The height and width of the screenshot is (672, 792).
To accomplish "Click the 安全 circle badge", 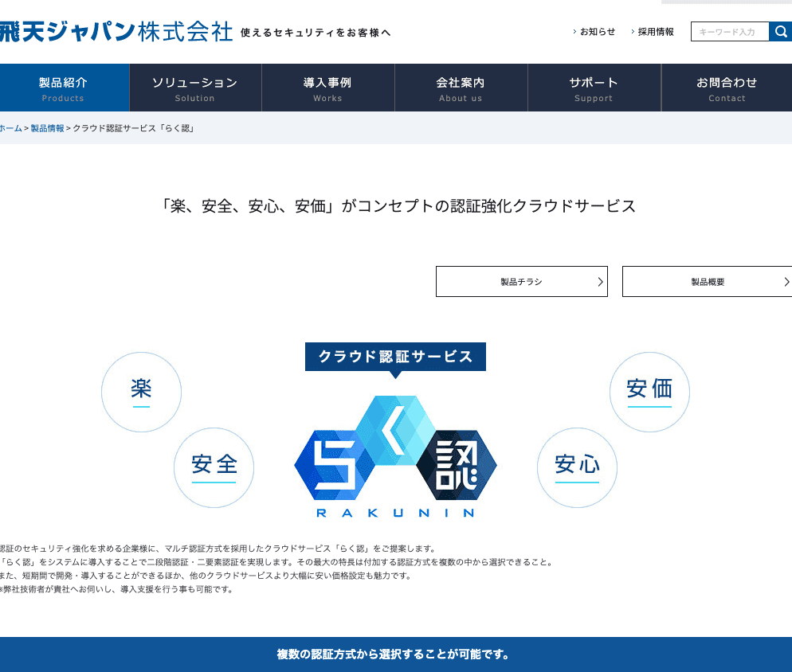I will coord(214,467).
